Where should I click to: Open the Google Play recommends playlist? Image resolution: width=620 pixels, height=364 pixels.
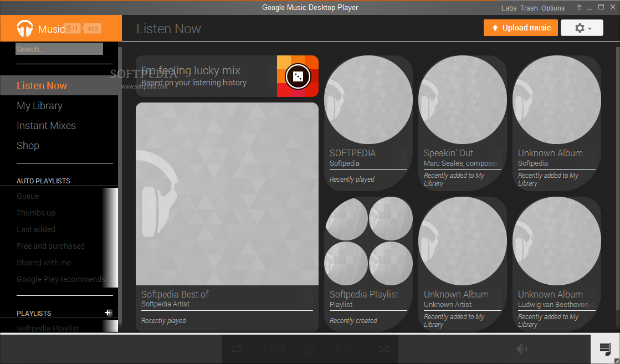(61, 279)
